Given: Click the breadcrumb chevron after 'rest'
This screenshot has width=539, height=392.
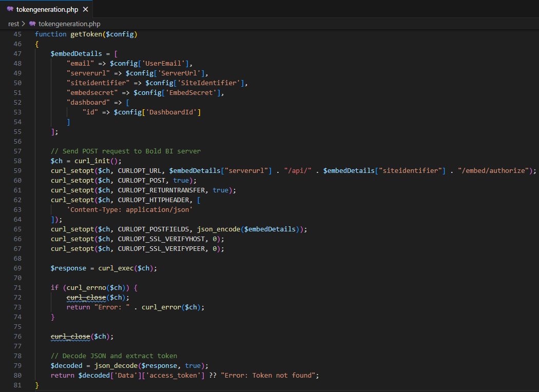Looking at the screenshot, I should pyautogui.click(x=24, y=24).
